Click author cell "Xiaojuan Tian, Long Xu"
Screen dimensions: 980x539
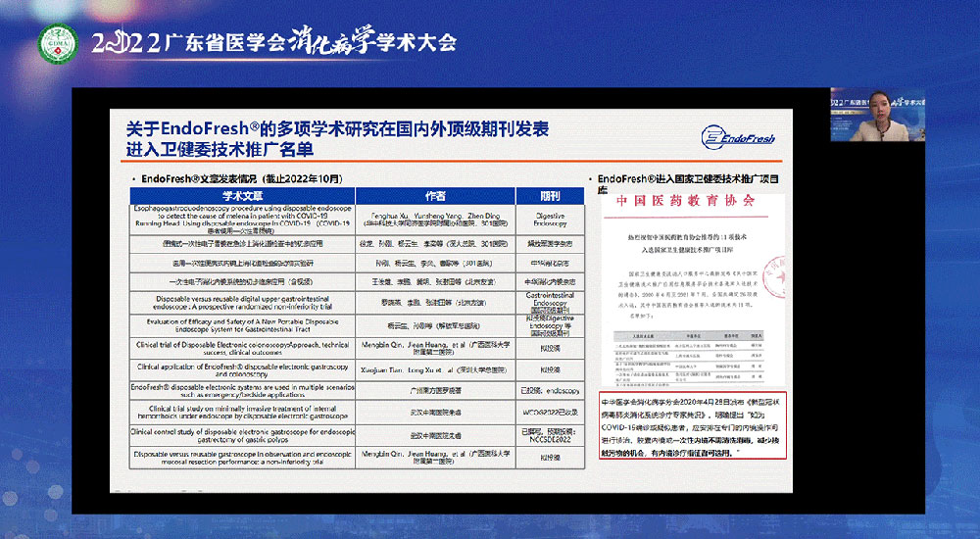pyautogui.click(x=436, y=370)
